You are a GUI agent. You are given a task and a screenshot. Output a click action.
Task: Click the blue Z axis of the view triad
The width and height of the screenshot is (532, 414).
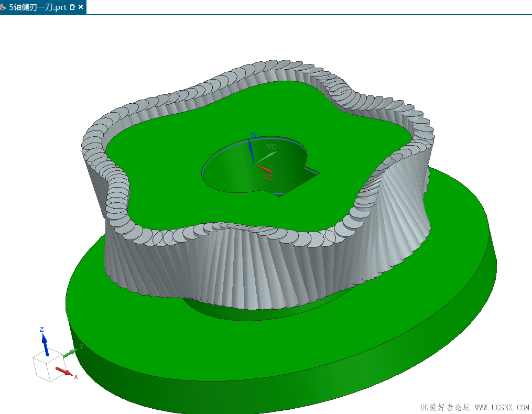(45, 344)
